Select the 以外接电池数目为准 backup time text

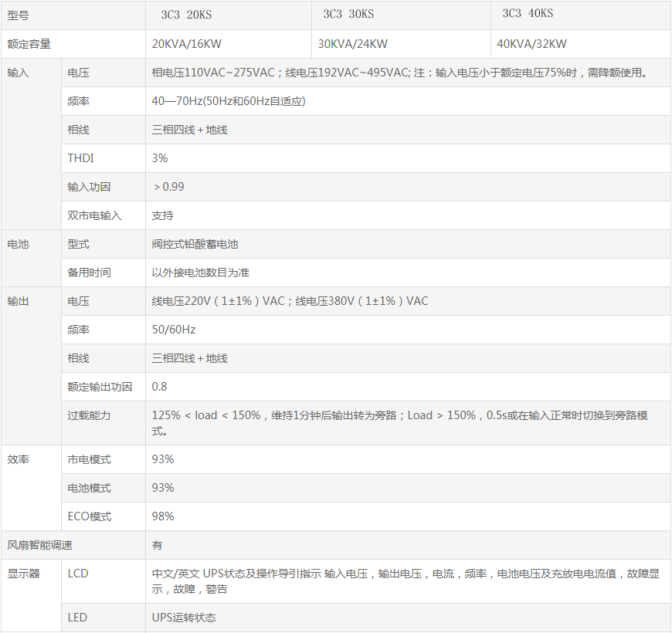[201, 272]
